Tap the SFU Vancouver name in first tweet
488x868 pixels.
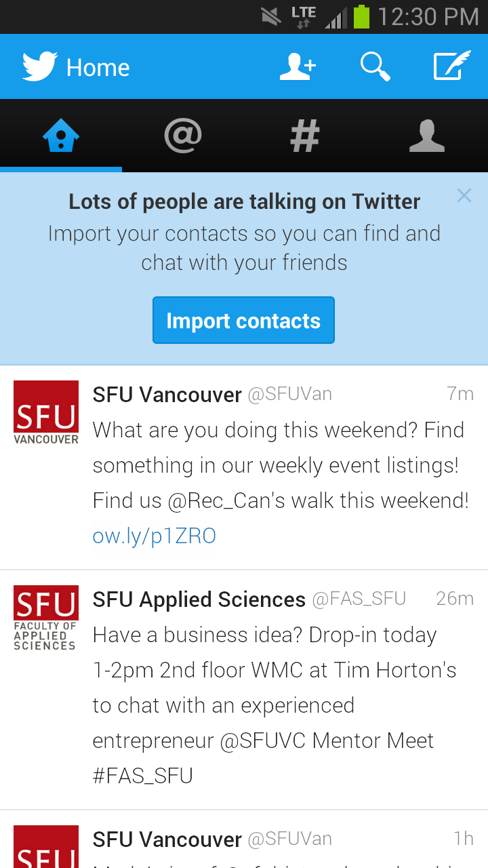(x=167, y=394)
